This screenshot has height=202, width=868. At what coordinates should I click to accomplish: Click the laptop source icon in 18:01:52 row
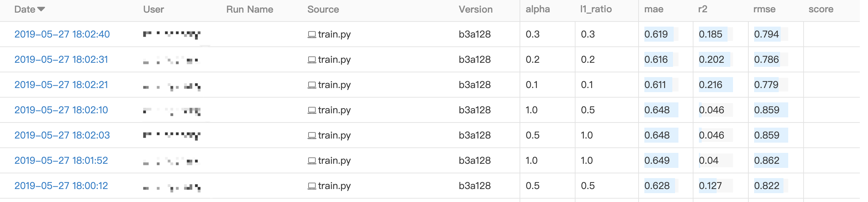pyautogui.click(x=312, y=161)
